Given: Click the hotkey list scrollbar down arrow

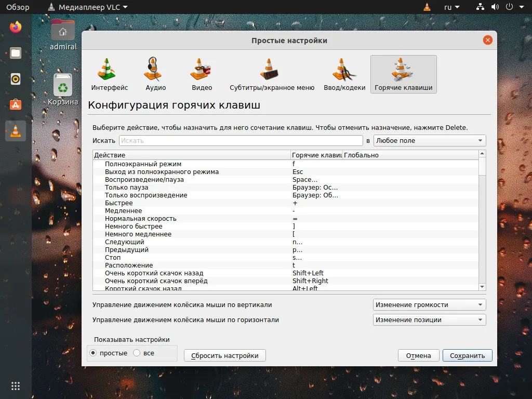Looking at the screenshot, I should pos(482,286).
